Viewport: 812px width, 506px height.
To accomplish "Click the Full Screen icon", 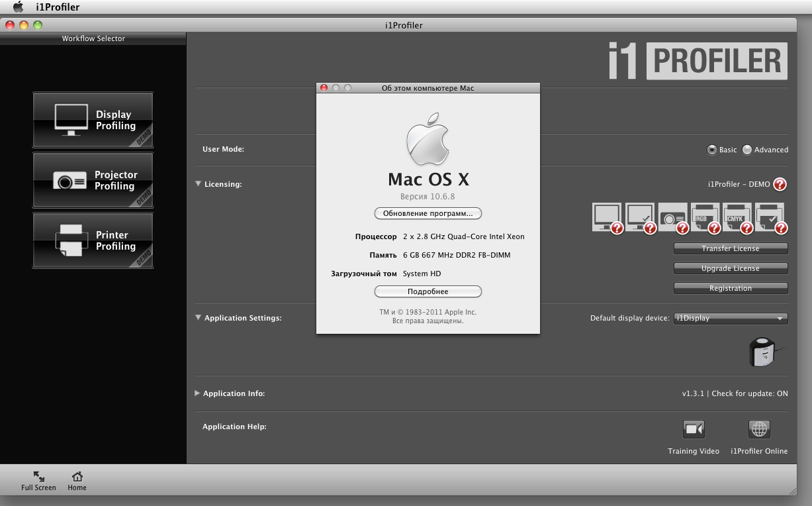I will point(38,477).
